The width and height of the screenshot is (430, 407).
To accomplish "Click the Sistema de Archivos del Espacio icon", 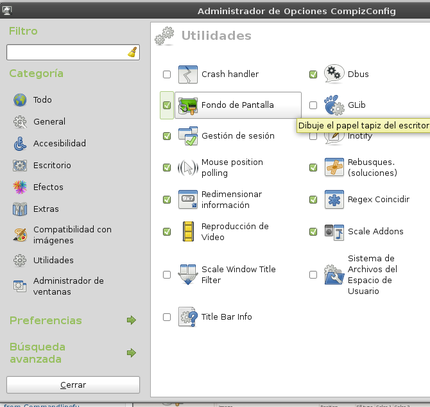I will [334, 275].
